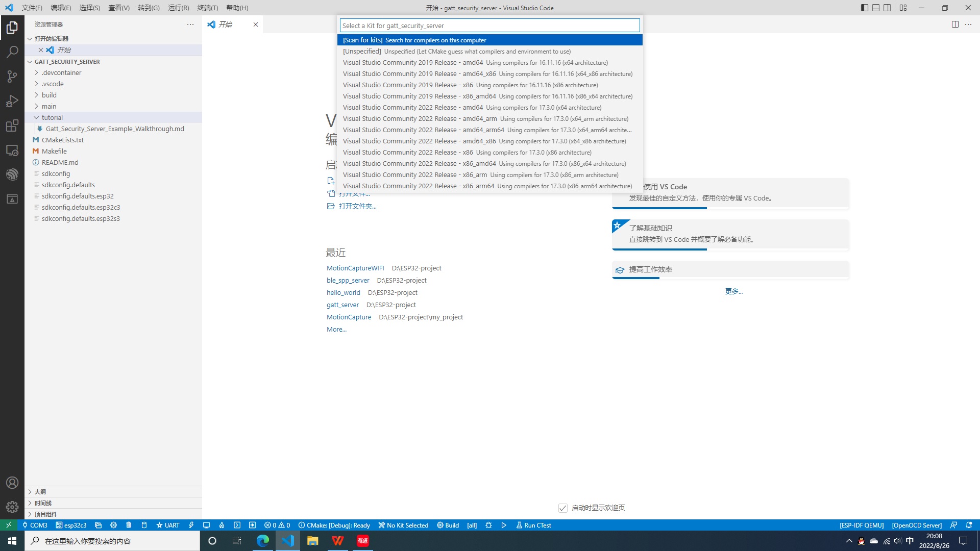The height and width of the screenshot is (551, 980).
Task: Uncheck the show welcome page on startup checkbox
Action: [x=563, y=508]
